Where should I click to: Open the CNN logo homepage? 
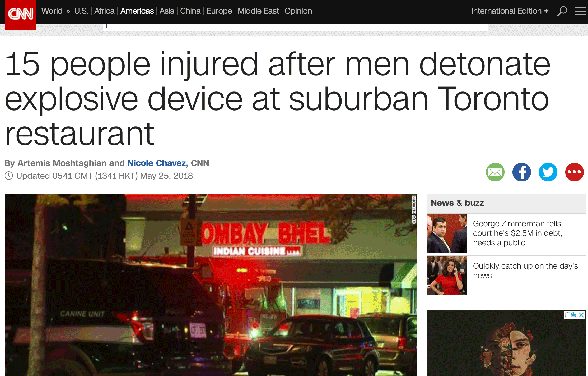(x=21, y=14)
